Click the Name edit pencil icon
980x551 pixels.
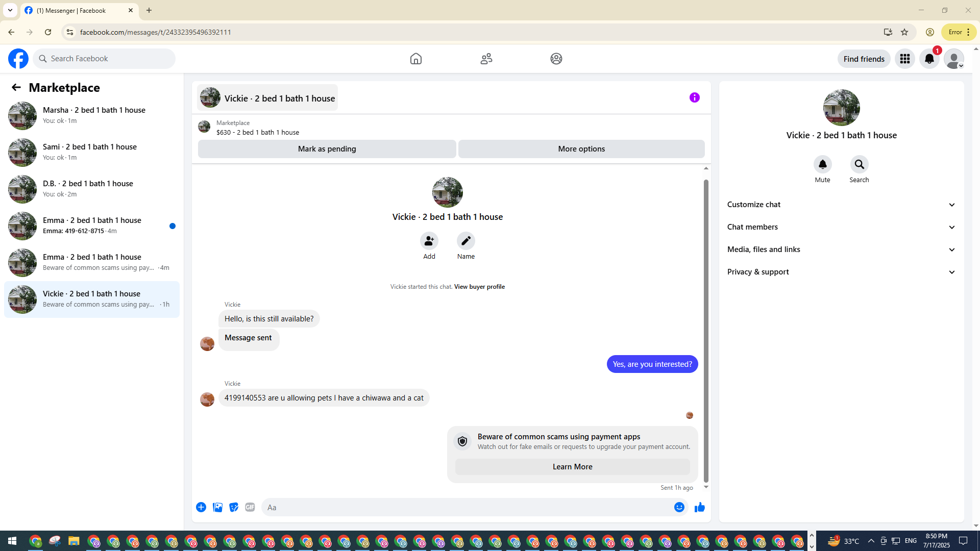[x=466, y=241]
